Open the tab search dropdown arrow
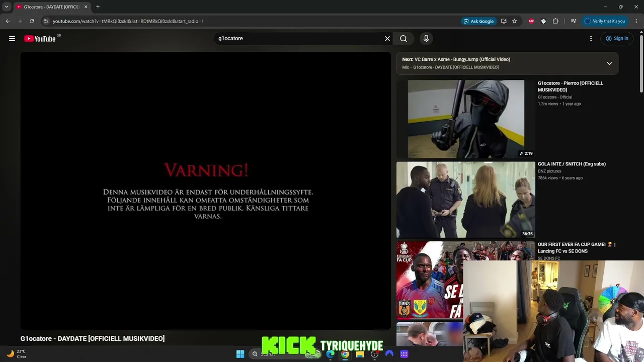The image size is (644, 362). [7, 7]
